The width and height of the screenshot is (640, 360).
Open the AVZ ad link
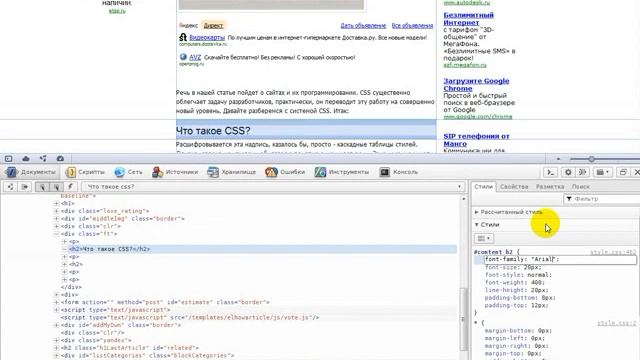195,57
